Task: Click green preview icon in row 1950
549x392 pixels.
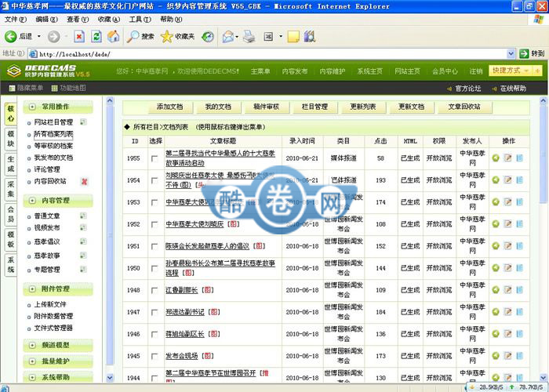Action: (496, 268)
